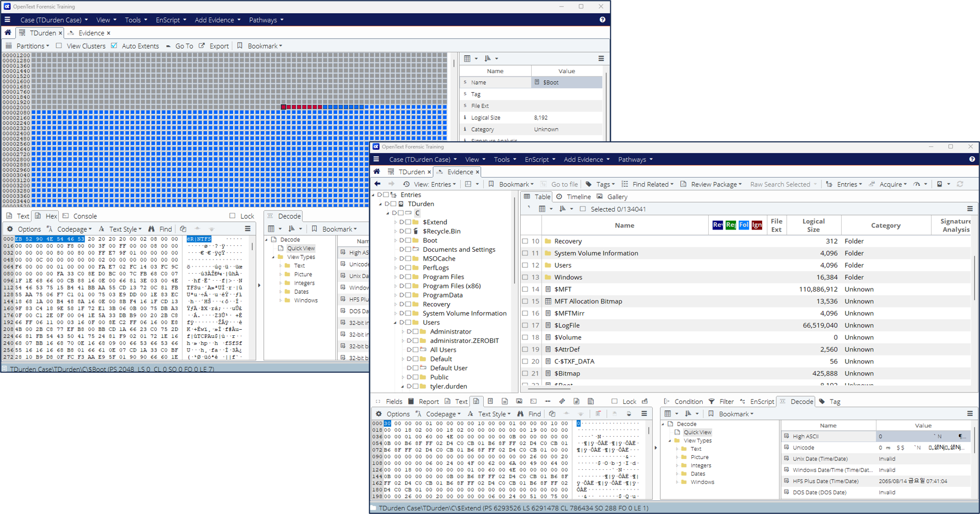Viewport: 980px width, 514px height.
Task: Open the table options menu beside Selected 0/134041
Action: [970, 209]
